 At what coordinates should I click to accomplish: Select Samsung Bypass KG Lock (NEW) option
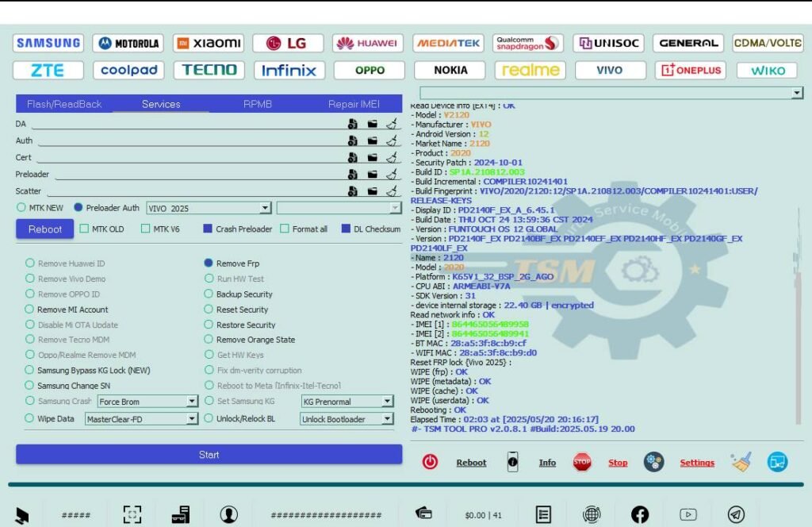click(x=29, y=370)
